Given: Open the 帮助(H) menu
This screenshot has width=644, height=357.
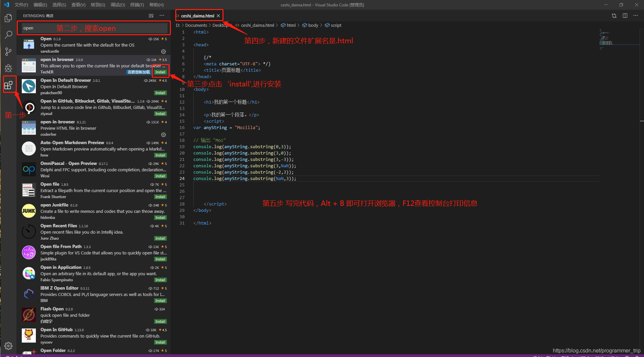Looking at the screenshot, I should (x=156, y=5).
